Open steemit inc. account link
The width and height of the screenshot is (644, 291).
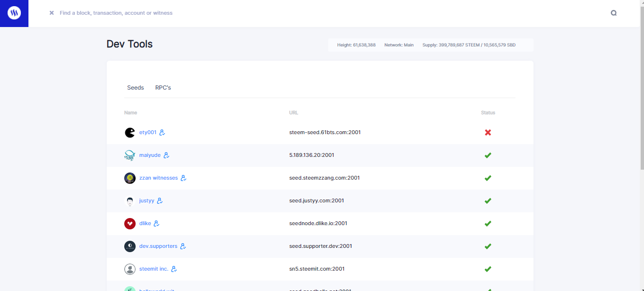tap(154, 269)
